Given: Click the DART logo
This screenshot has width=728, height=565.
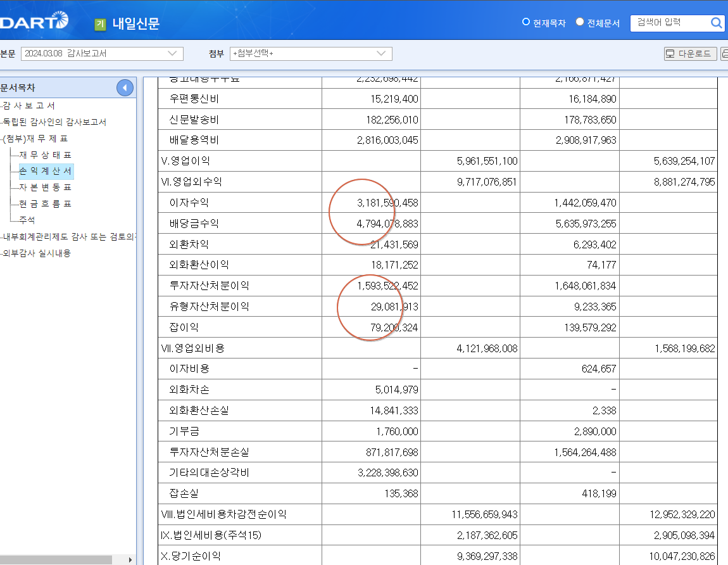Looking at the screenshot, I should [34, 21].
